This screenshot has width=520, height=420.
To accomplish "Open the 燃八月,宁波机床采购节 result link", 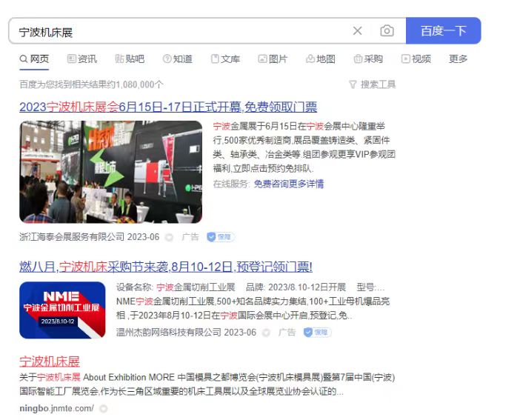I will click(166, 267).
